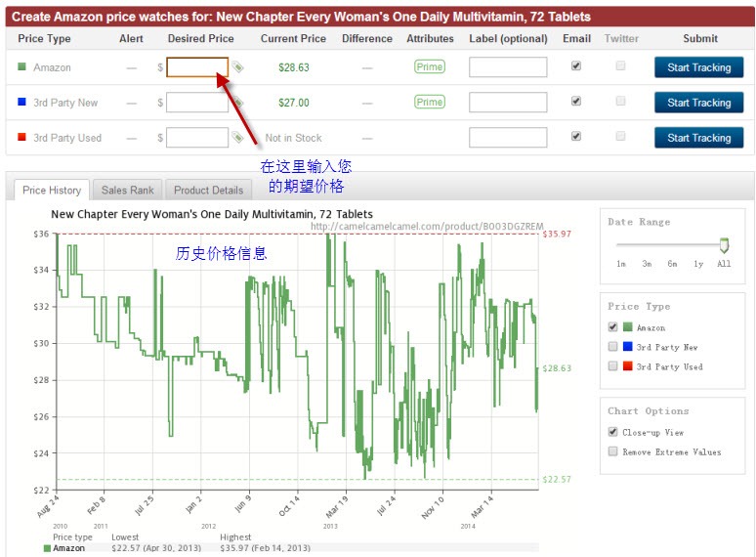756x557 pixels.
Task: Toggle Email checkbox for Amazon row
Action: [576, 65]
